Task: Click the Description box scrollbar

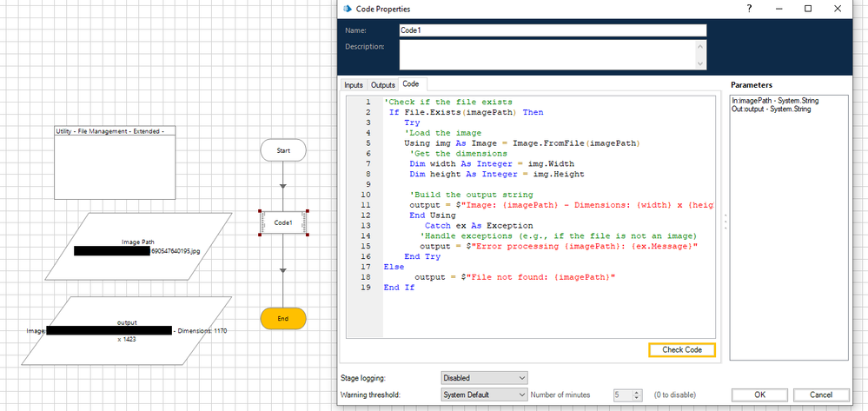Action: click(x=700, y=55)
